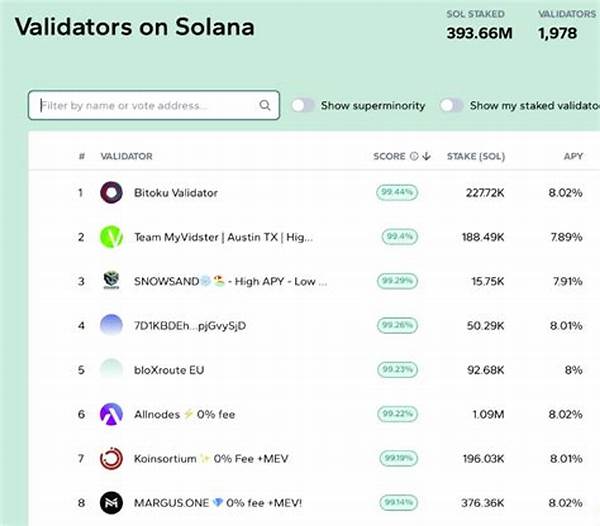Click the Allnodes purple logo icon
The image size is (600, 526).
coord(111,413)
